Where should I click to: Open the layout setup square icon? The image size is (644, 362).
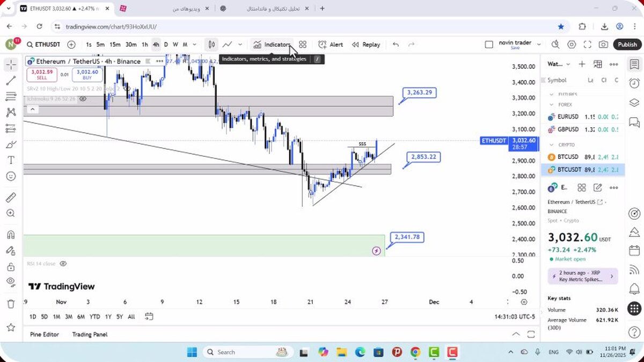pyautogui.click(x=489, y=45)
